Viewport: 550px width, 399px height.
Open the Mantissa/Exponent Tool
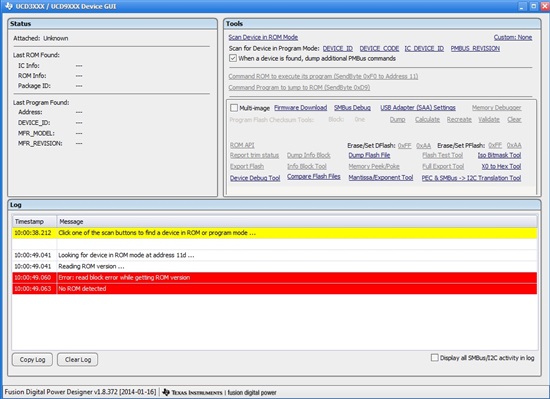pyautogui.click(x=381, y=178)
